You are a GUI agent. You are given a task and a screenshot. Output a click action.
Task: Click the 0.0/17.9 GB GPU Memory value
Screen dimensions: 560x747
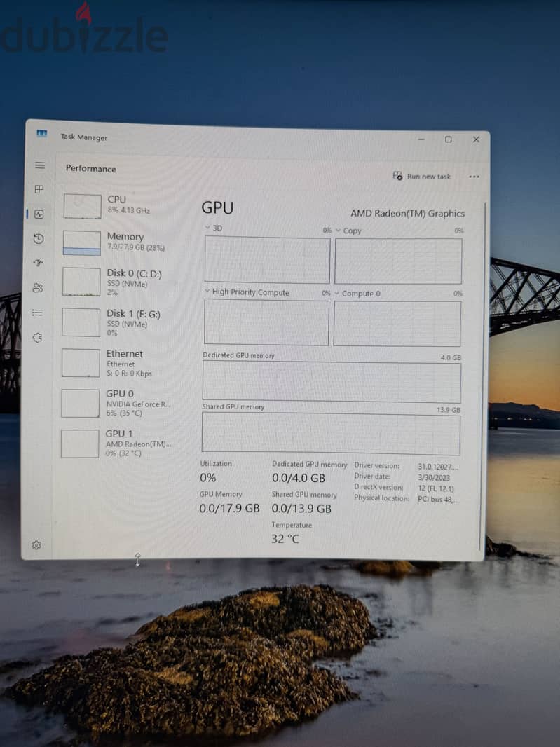pos(229,508)
